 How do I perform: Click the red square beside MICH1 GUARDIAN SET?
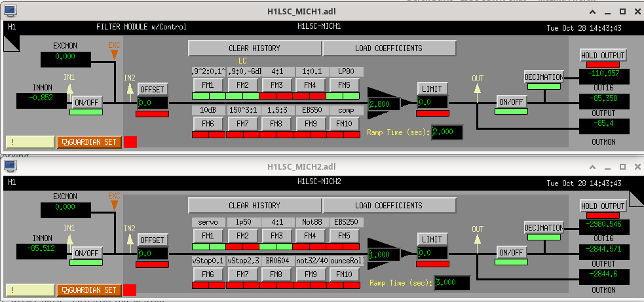click(130, 142)
